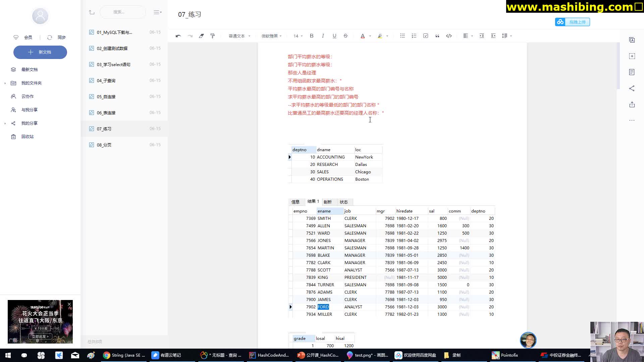Open the more options ellipsis icon
This screenshot has height=362, width=644.
632,120
